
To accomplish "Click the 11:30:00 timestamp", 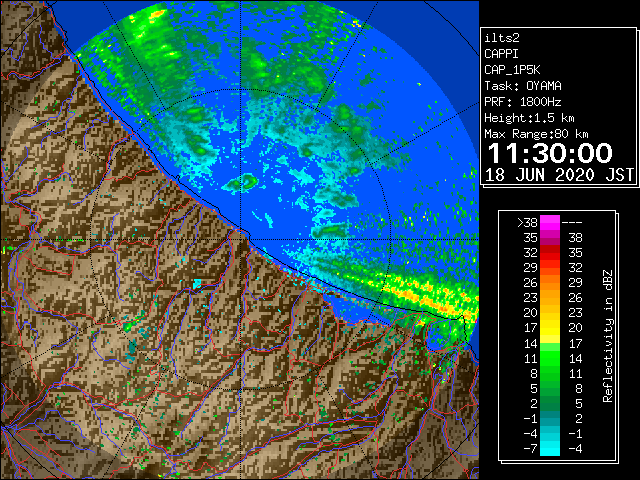I will [550, 153].
